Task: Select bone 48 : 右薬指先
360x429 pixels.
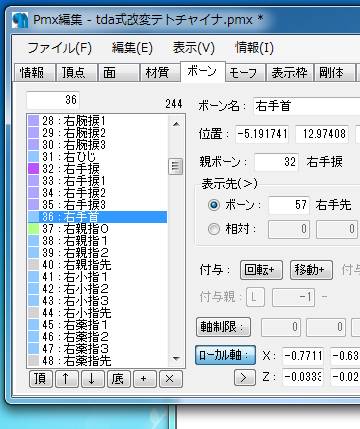Action: (97, 361)
